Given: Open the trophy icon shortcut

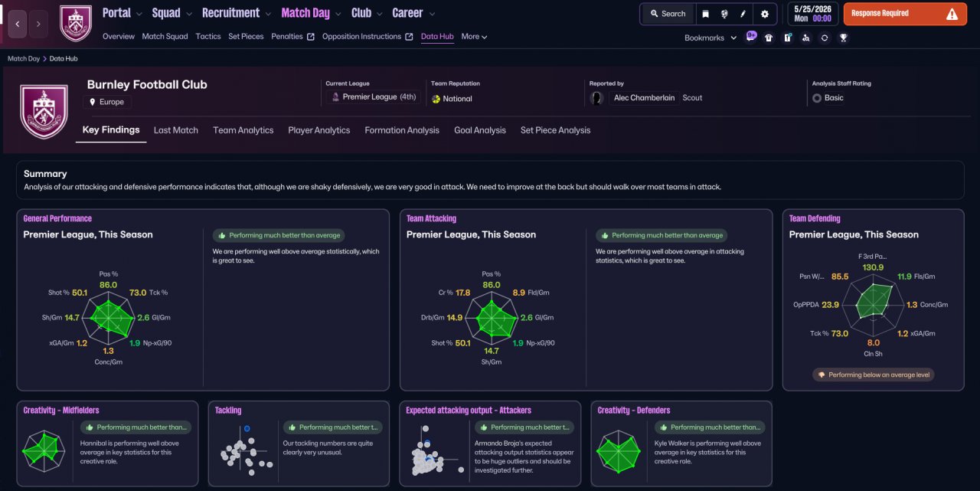Looking at the screenshot, I should (x=843, y=37).
